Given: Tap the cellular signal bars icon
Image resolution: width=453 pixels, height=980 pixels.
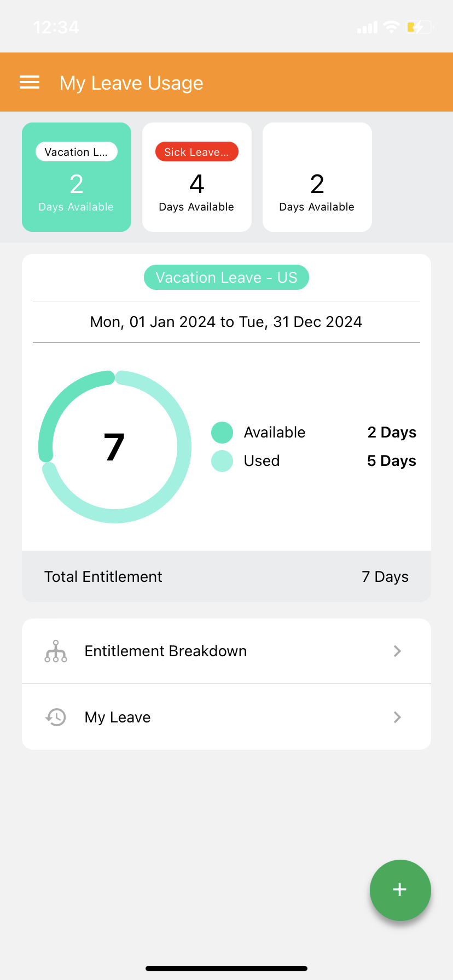Looking at the screenshot, I should click(x=367, y=27).
